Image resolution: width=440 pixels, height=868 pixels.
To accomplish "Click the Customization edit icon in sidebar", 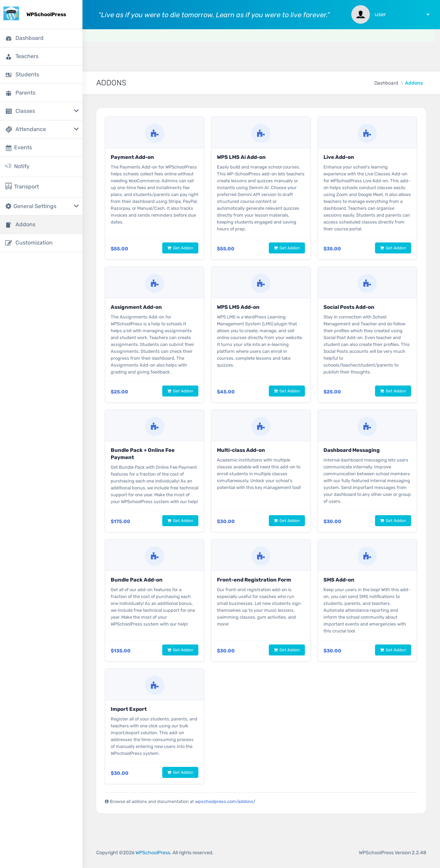I will [x=9, y=243].
